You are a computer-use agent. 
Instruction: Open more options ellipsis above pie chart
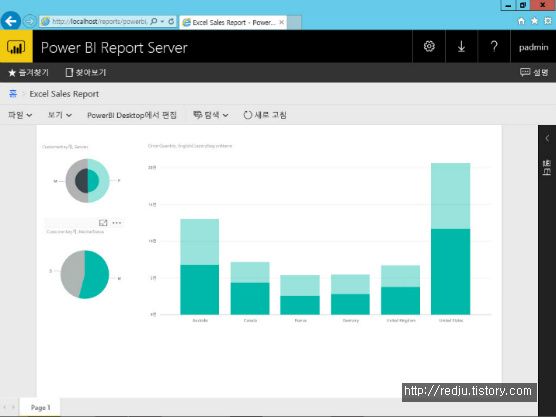117,223
